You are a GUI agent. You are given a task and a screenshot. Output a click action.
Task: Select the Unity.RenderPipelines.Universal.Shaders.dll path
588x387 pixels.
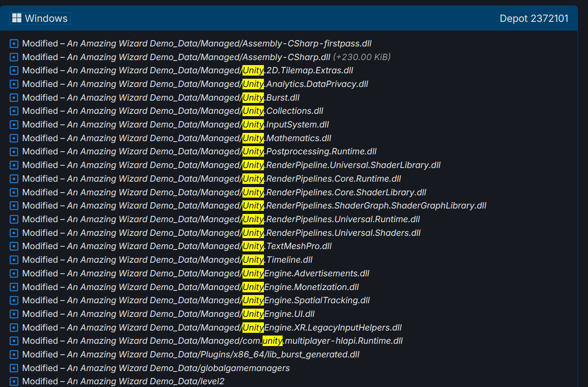click(244, 233)
